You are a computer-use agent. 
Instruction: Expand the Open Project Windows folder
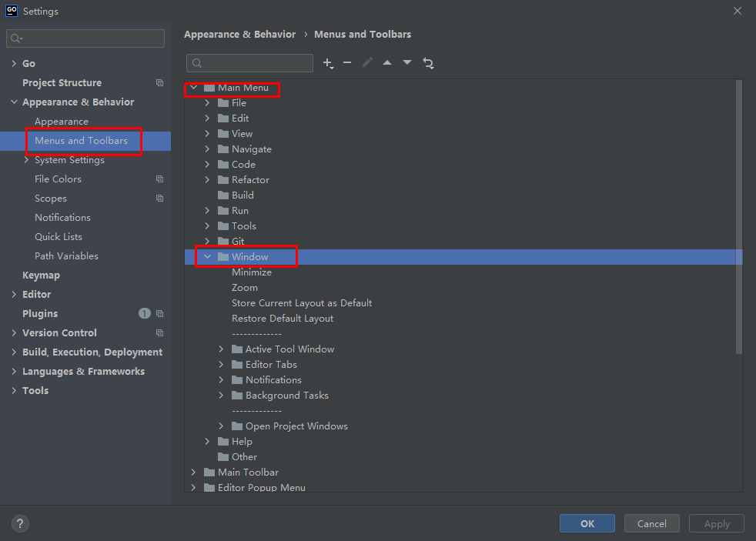[221, 426]
